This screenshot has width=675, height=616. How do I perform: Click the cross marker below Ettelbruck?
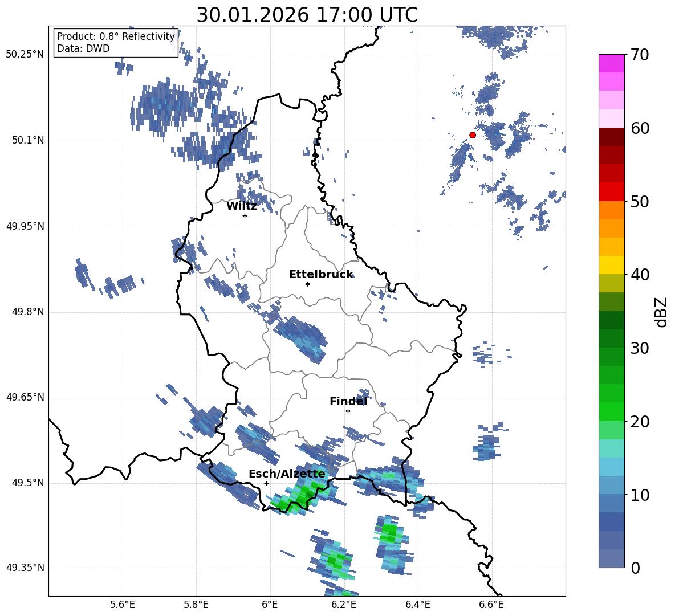[x=307, y=284]
